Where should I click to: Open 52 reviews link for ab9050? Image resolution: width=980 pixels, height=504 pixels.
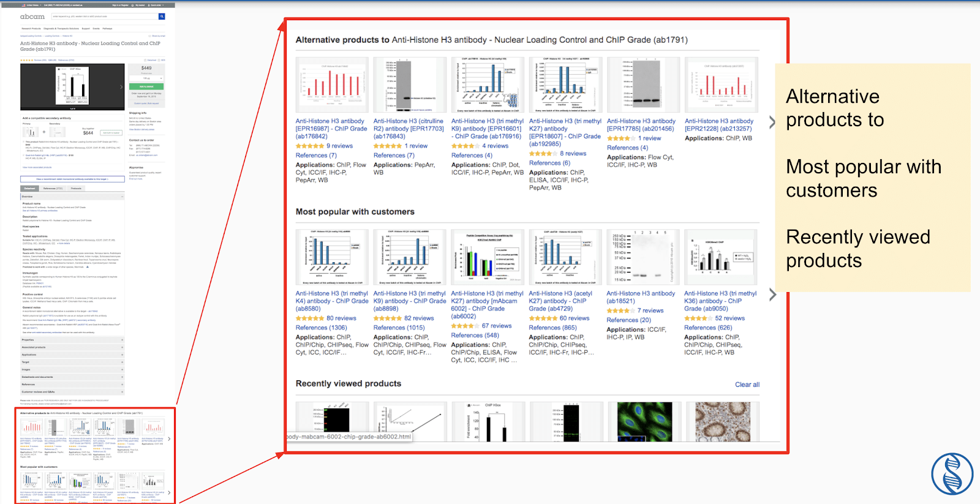coord(730,318)
